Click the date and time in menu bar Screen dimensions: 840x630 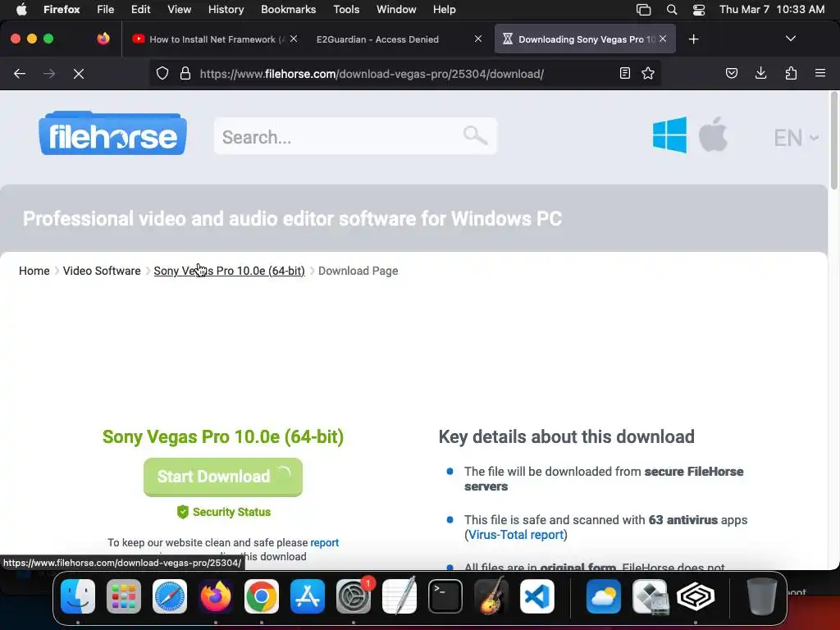click(x=771, y=9)
